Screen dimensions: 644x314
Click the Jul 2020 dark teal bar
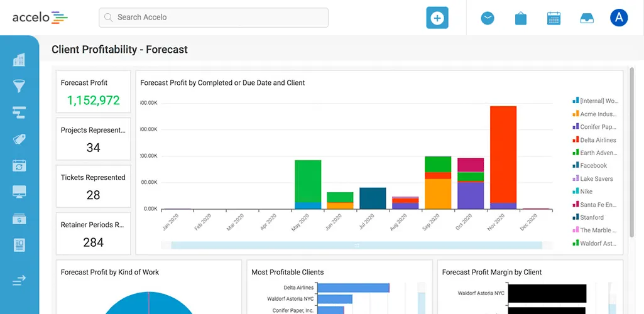[373, 198]
